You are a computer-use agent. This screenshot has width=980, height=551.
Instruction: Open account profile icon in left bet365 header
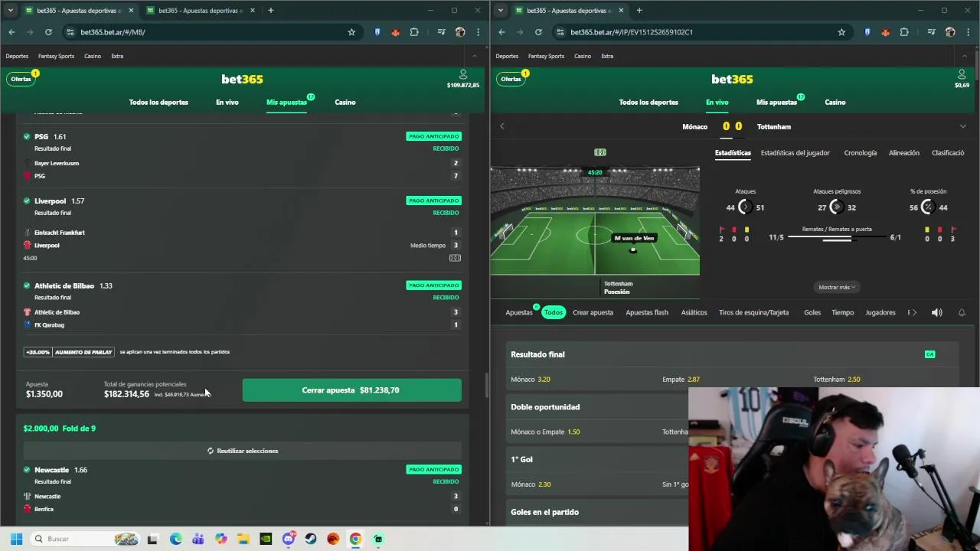(462, 74)
